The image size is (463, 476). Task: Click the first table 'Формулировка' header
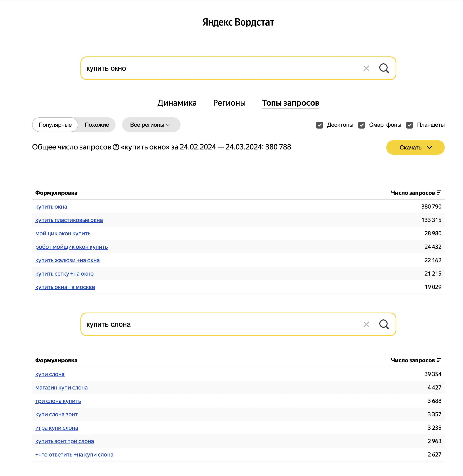click(56, 193)
